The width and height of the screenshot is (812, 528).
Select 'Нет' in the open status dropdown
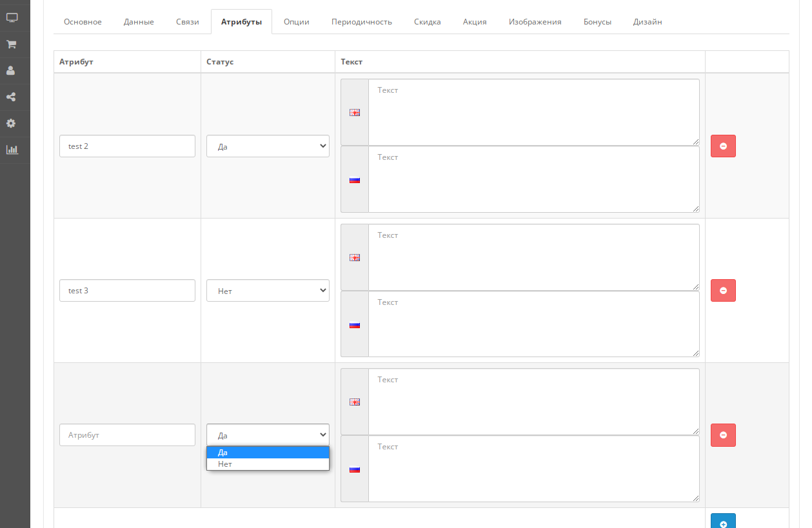268,464
